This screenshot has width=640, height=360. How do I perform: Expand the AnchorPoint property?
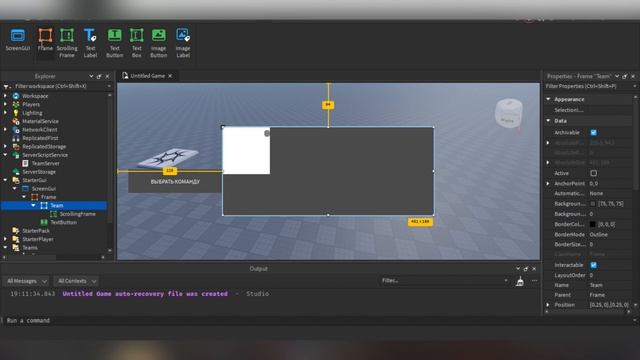click(548, 184)
